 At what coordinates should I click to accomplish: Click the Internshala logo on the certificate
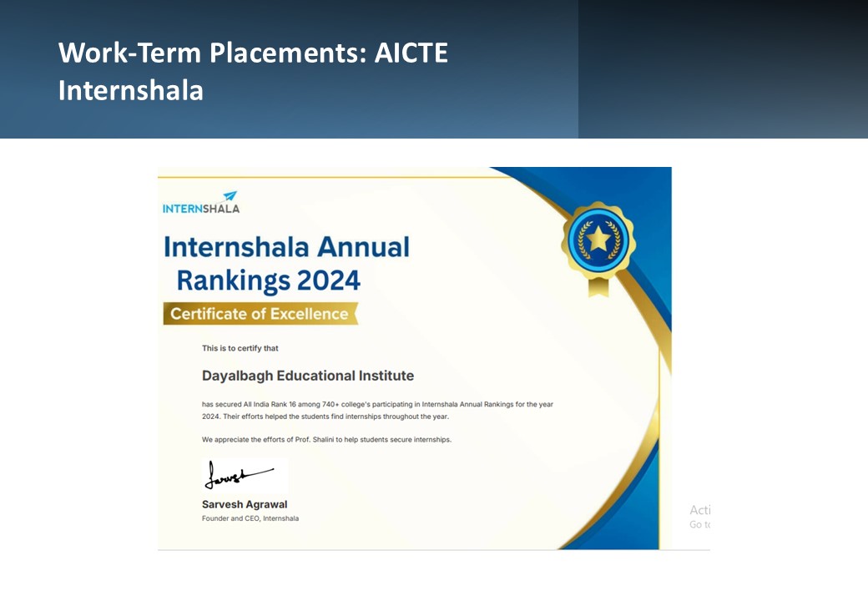pos(201,203)
